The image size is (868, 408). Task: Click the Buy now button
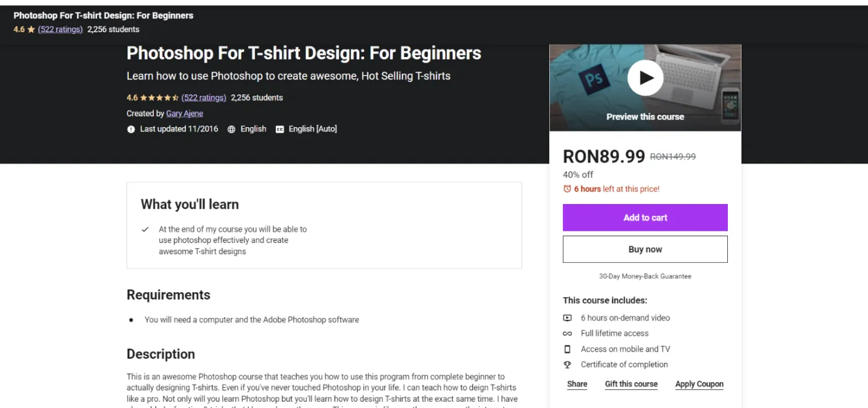(645, 249)
